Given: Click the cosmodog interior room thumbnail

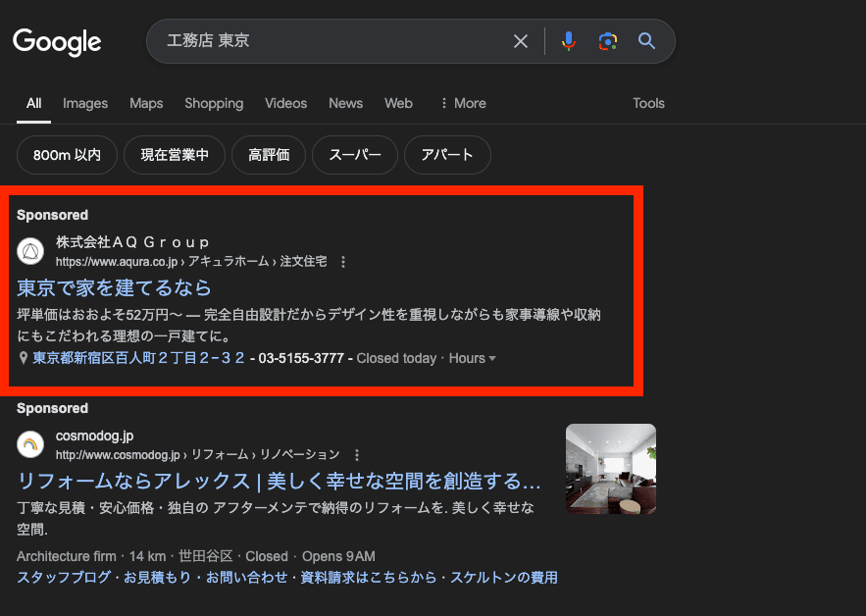Looking at the screenshot, I should 610,469.
